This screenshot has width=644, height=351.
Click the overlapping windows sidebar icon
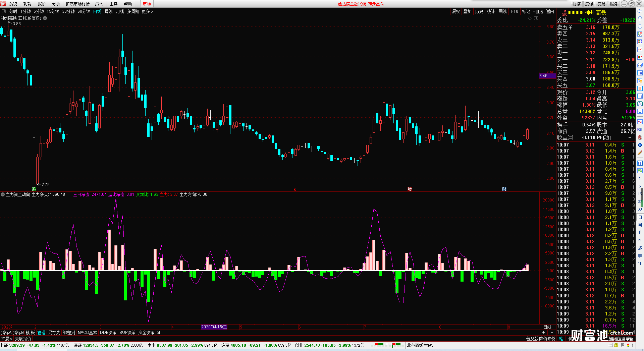coord(640,65)
